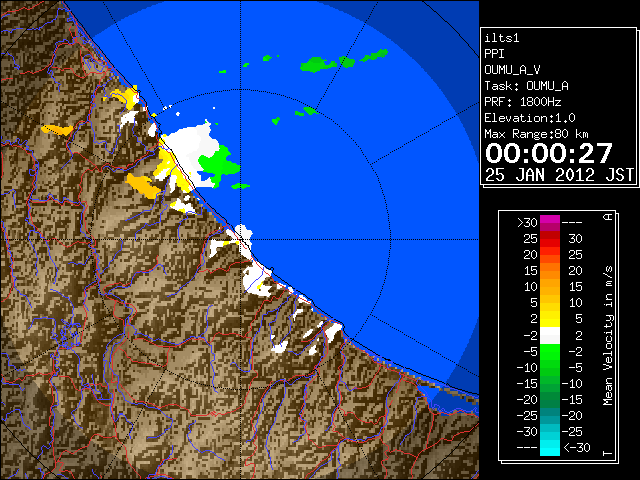Click the white -2 to 2 legend band
Image resolution: width=640 pixels, height=480 pixels.
[x=550, y=336]
